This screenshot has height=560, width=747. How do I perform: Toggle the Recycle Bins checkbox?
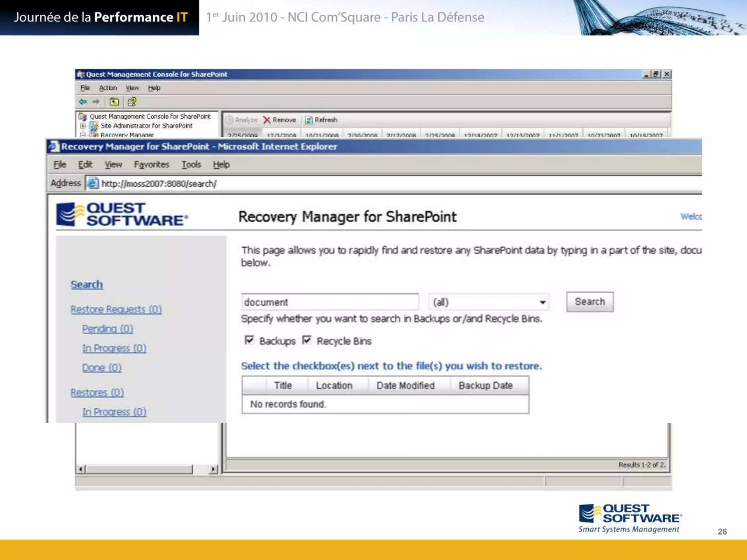click(x=307, y=340)
